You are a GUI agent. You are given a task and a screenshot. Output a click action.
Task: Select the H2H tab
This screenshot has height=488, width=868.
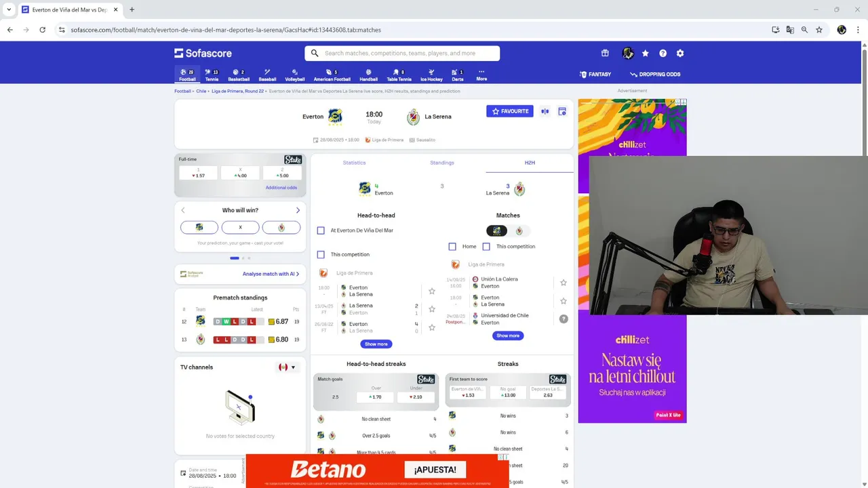tap(530, 163)
